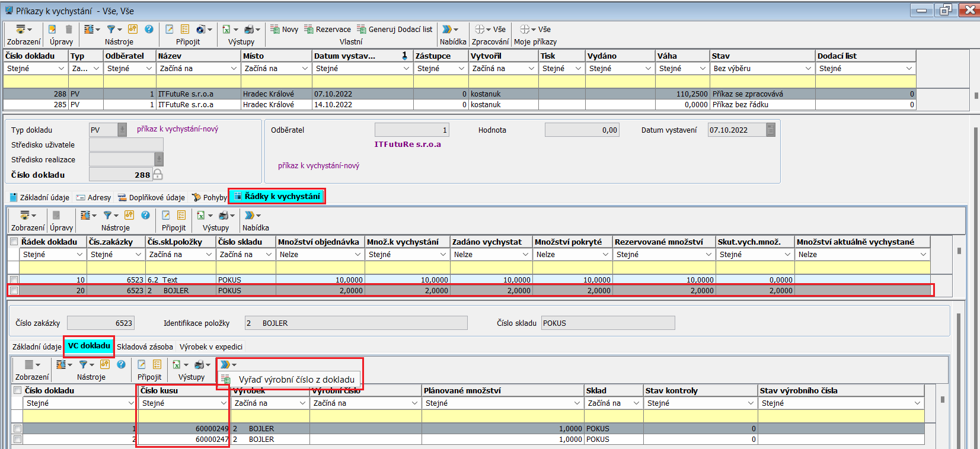Screen dimensions: 980x449
Task: Open the Stav filter dropdown showing Bez výběru
Action: pos(808,69)
